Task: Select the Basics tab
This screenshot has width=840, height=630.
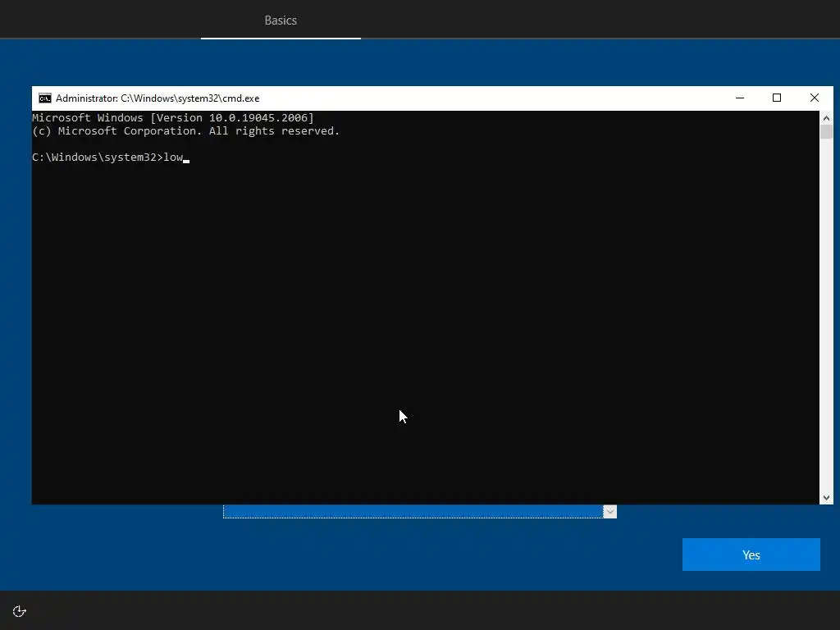Action: click(x=281, y=21)
